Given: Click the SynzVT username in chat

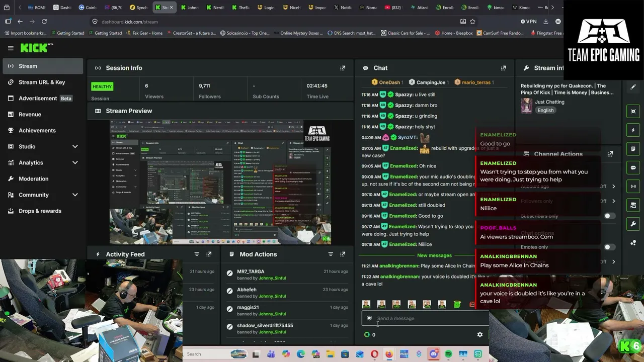Looking at the screenshot, I should click(x=407, y=137).
